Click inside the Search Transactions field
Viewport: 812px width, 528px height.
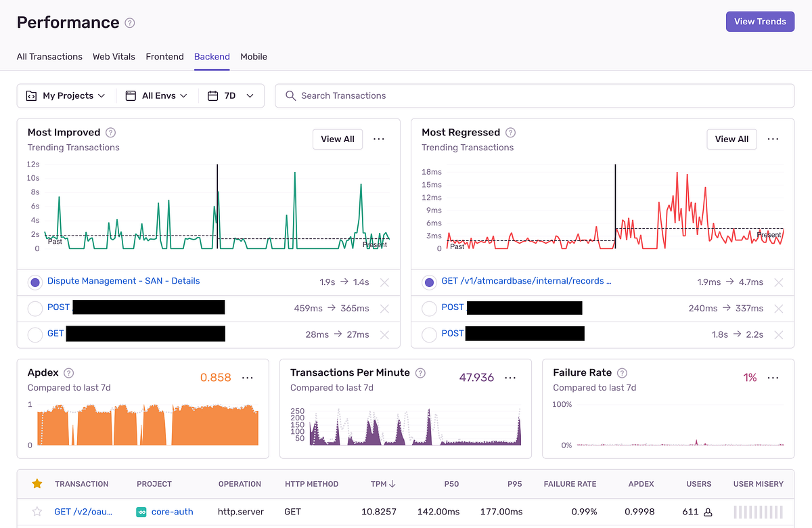(474, 95)
